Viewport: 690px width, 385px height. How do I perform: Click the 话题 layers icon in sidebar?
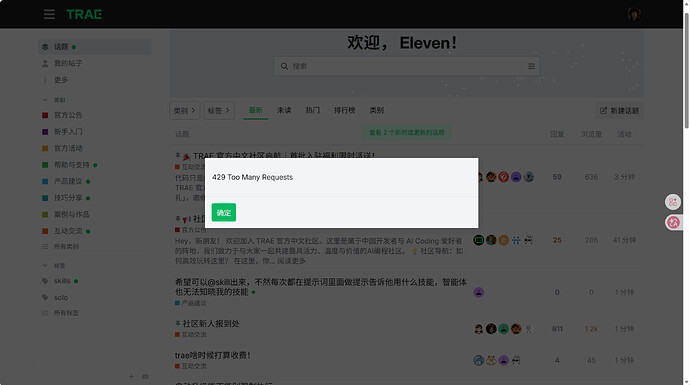coord(45,47)
